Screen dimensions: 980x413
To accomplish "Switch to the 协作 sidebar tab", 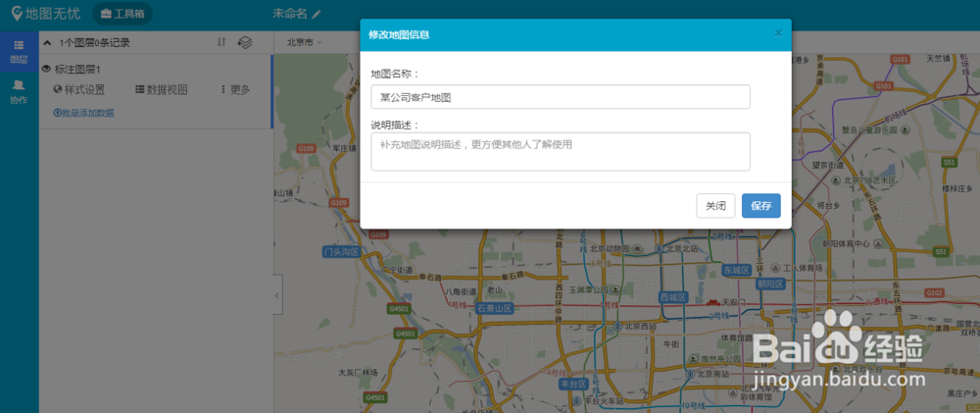I will click(x=19, y=92).
